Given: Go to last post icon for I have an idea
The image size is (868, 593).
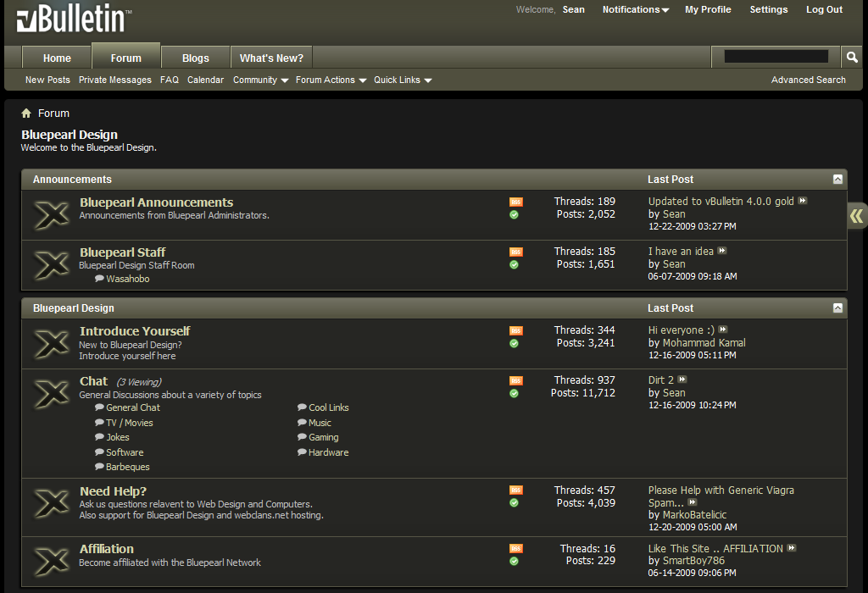Looking at the screenshot, I should click(x=722, y=251).
